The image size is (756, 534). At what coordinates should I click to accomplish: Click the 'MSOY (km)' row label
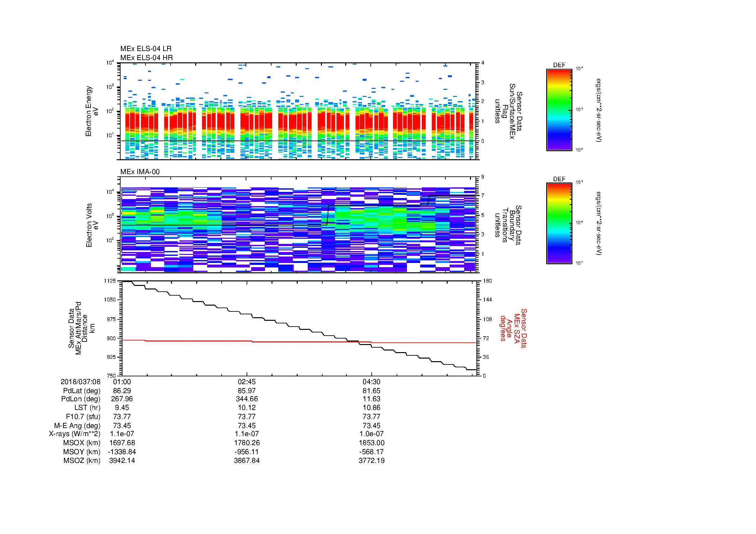[82, 452]
